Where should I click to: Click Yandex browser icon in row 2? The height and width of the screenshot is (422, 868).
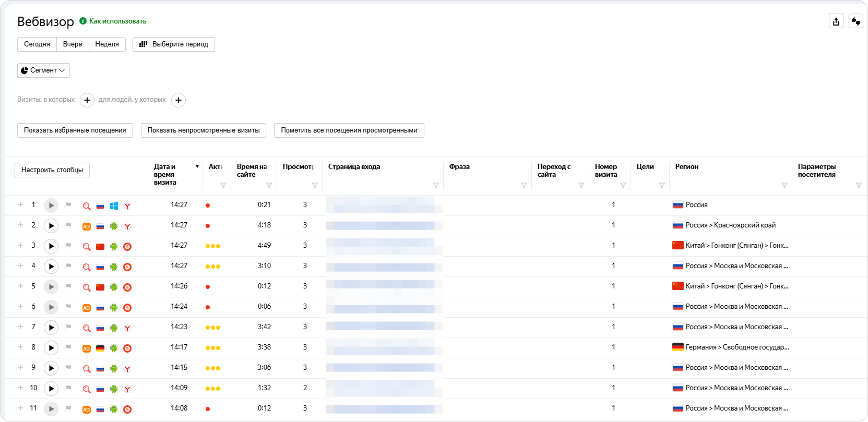[x=127, y=226]
